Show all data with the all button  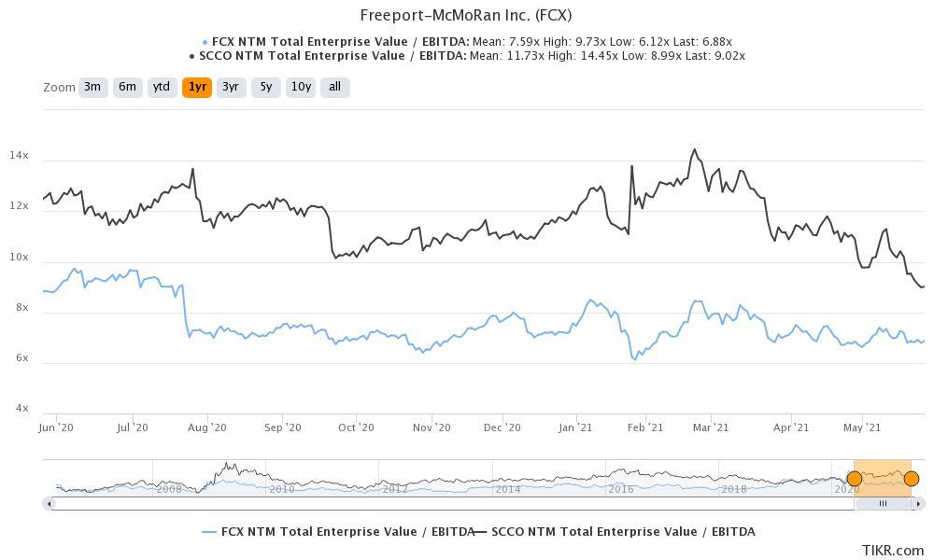334,87
